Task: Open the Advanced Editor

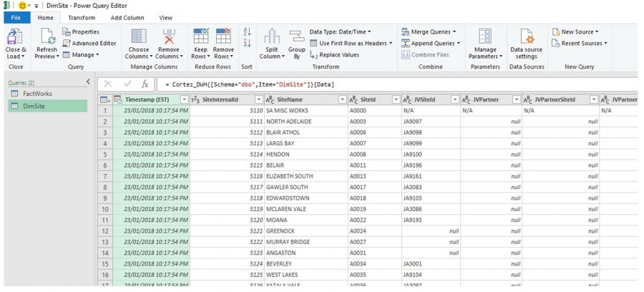Action: coord(89,43)
